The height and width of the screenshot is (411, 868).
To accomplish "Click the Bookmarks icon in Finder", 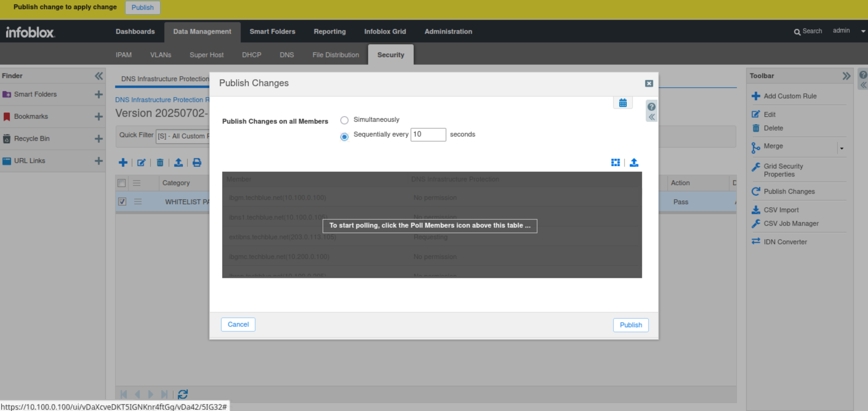I will tap(6, 117).
